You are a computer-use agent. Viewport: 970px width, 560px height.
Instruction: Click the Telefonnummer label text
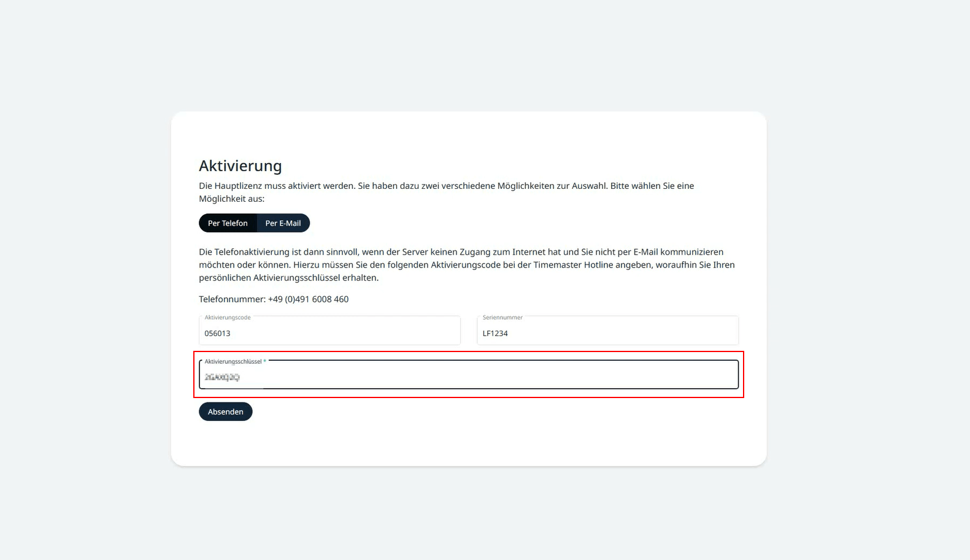pyautogui.click(x=230, y=299)
